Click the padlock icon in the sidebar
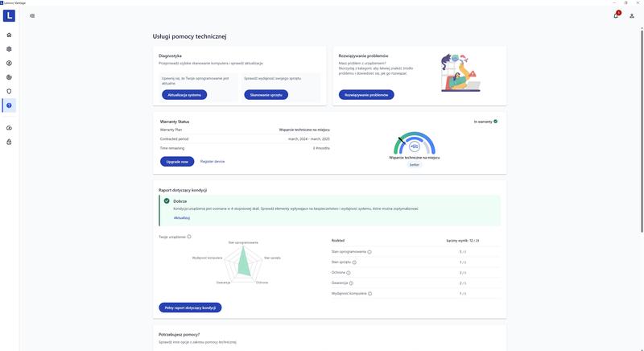The width and height of the screenshot is (644, 351). 9,142
